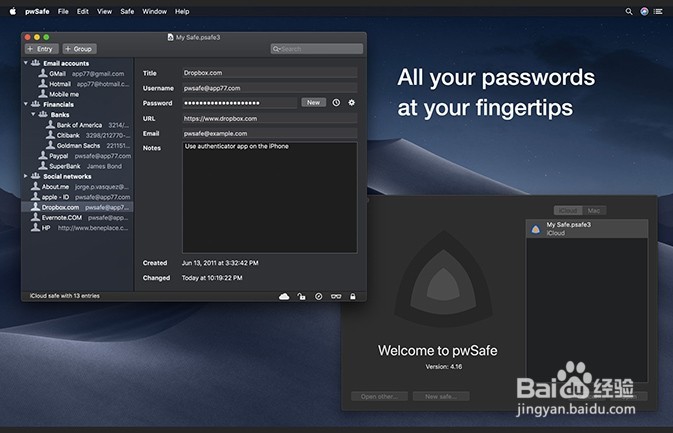Click the unlock padlock icon in status bar
This screenshot has width=673, height=433.
coord(302,297)
